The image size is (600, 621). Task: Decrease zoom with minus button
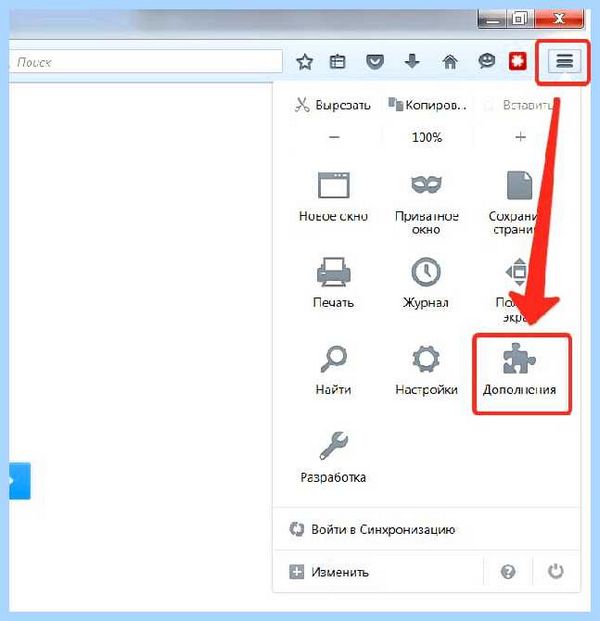pos(334,137)
